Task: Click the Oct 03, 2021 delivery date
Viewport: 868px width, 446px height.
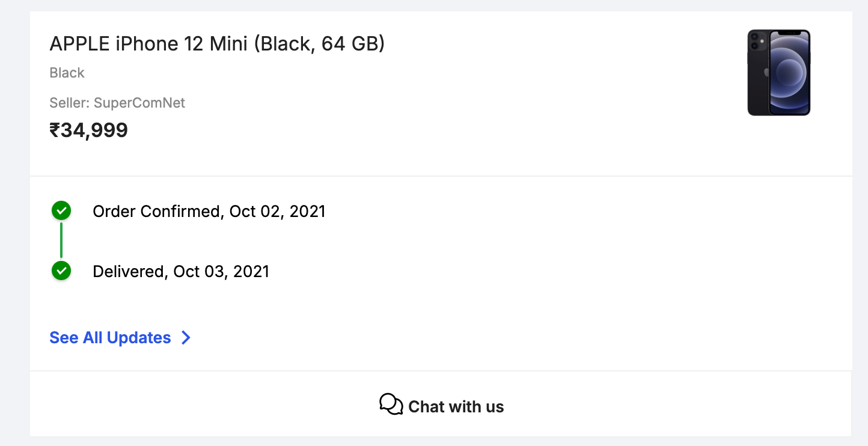Action: tap(221, 272)
